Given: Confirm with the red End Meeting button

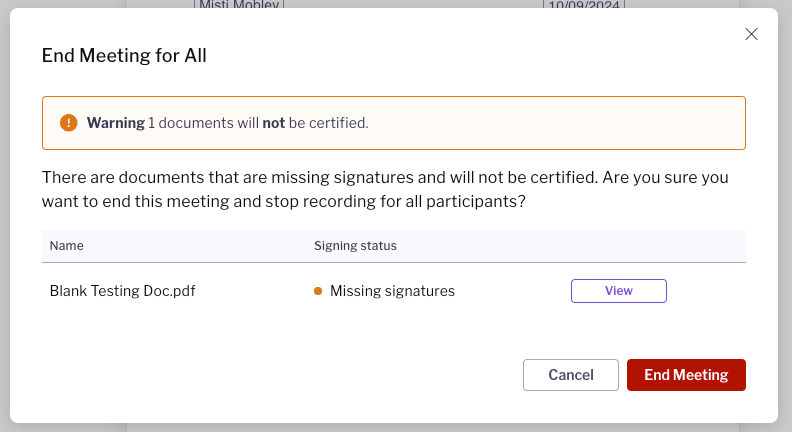Looking at the screenshot, I should pyautogui.click(x=686, y=375).
